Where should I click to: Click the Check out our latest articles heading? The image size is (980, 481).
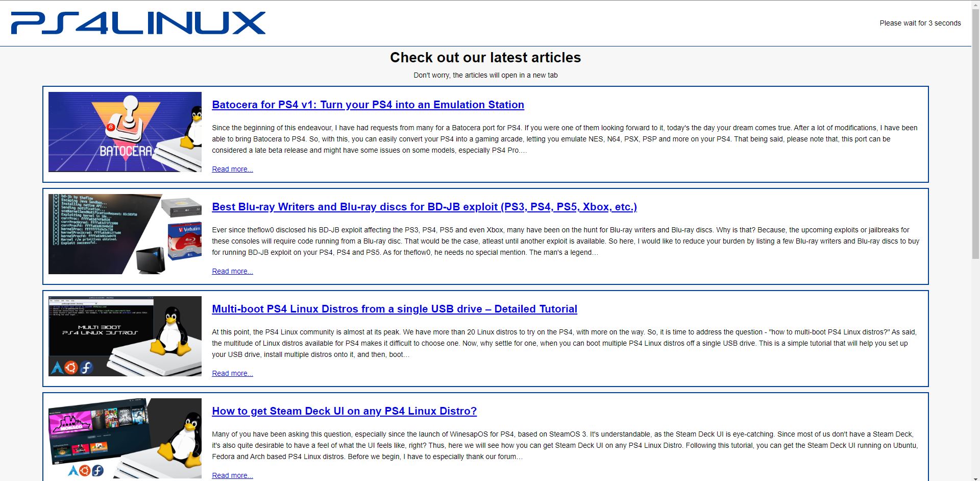pos(485,57)
